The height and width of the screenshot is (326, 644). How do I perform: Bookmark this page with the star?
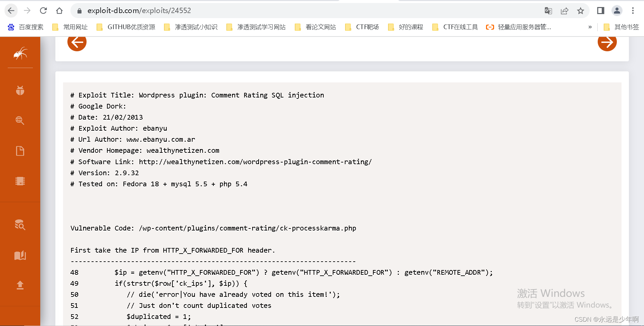581,11
